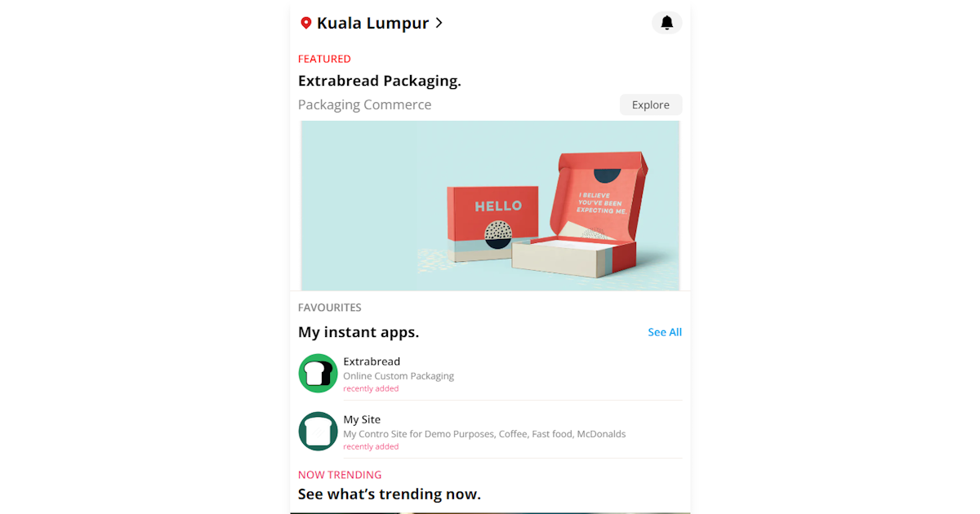
Task: Click the Online Custom Packaging description
Action: pyautogui.click(x=399, y=376)
